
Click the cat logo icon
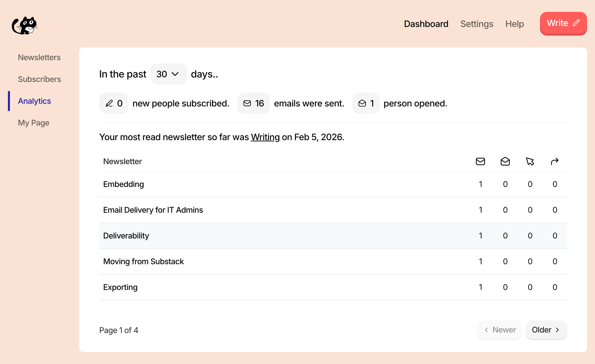(25, 26)
